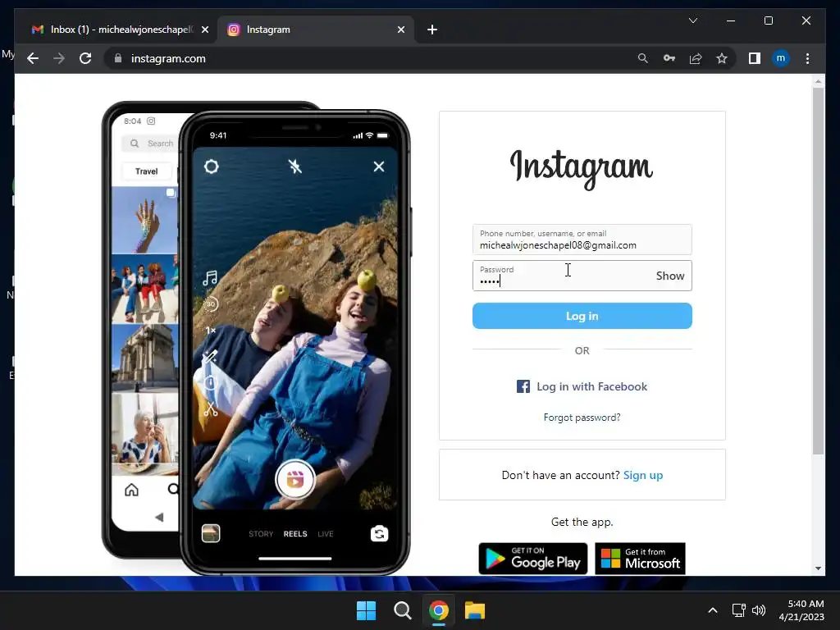Image resolution: width=840 pixels, height=630 pixels.
Task: Get the app from Microsoft
Action: coord(640,558)
